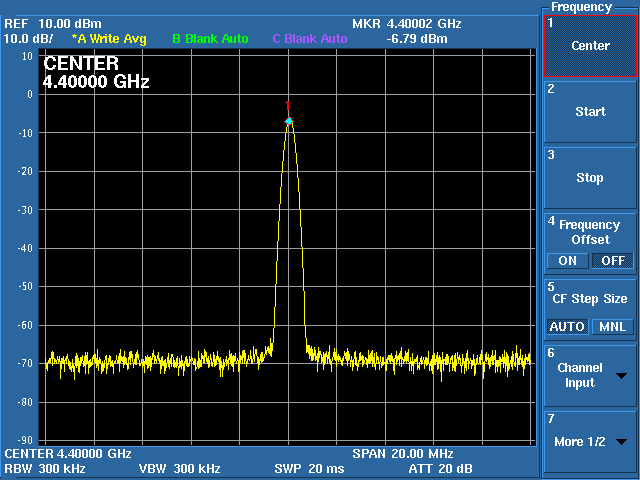Turn Frequency Offset ON
This screenshot has width=640, height=480.
(x=568, y=261)
